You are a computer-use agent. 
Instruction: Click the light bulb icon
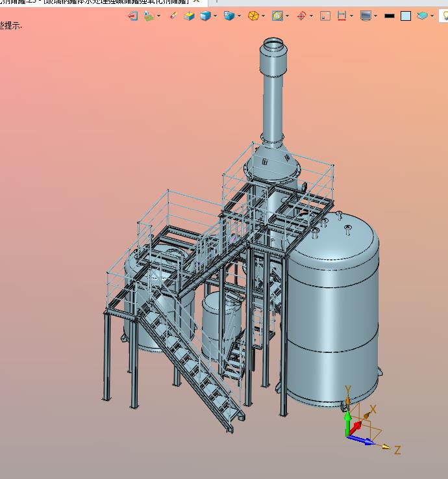coord(444,16)
